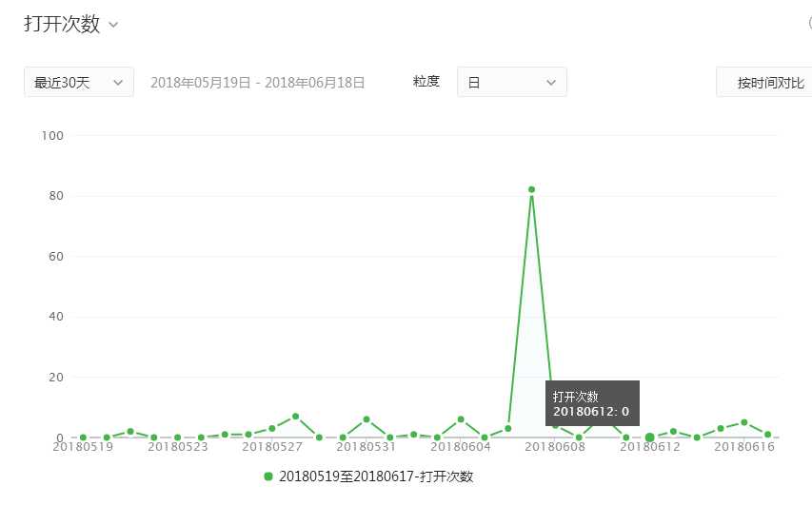Click the x-axis label 20180527
Screen dimensions: 812x525
coord(272,446)
